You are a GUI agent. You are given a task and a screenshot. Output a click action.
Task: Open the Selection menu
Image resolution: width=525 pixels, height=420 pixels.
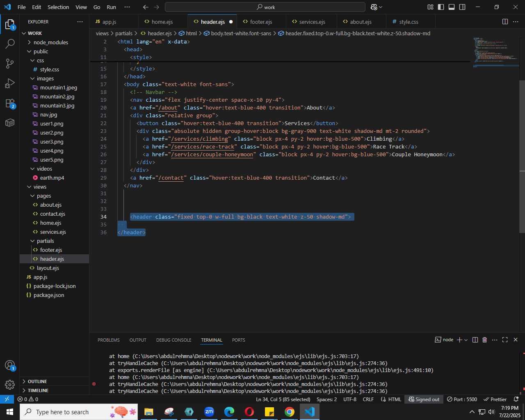tap(58, 7)
